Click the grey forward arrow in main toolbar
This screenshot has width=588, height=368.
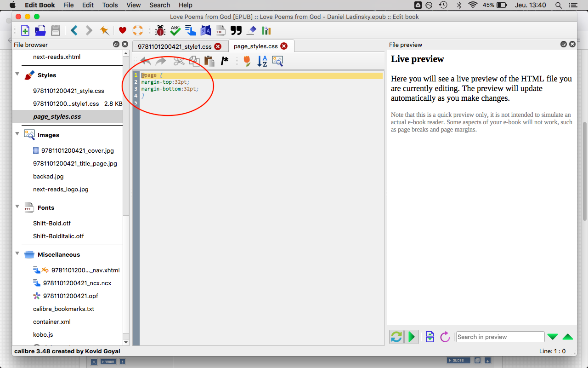pos(89,31)
